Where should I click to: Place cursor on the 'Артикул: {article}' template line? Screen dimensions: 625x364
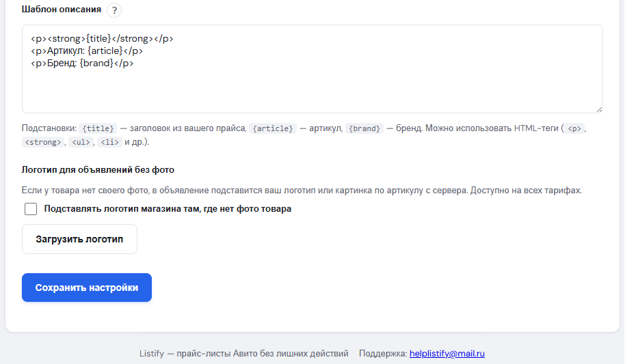(86, 51)
